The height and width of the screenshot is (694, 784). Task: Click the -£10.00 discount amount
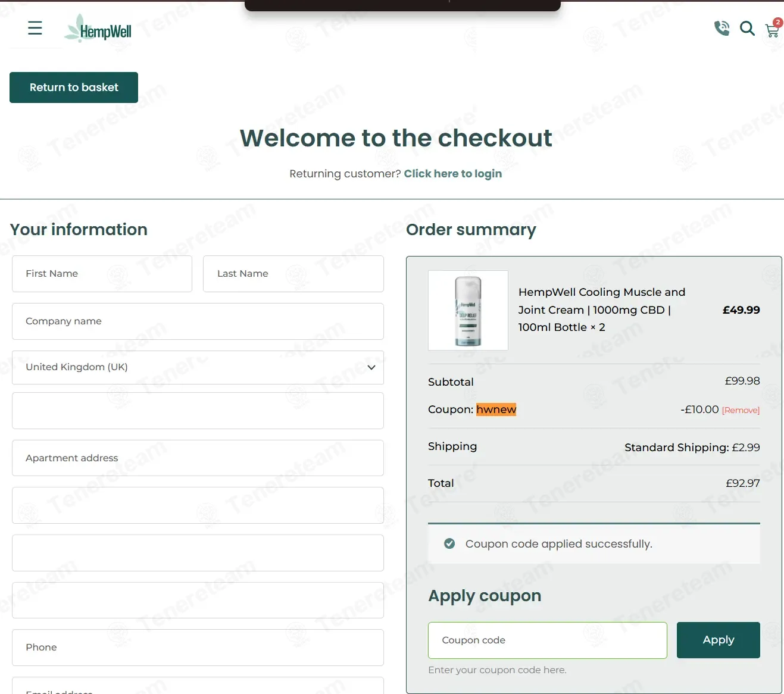[699, 409]
